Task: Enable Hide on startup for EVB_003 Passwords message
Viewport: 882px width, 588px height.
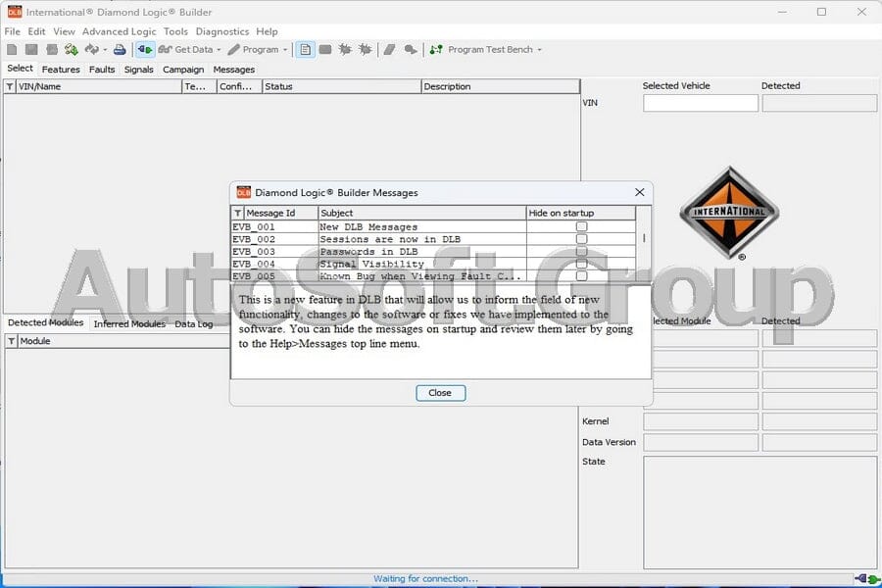Action: (x=582, y=251)
